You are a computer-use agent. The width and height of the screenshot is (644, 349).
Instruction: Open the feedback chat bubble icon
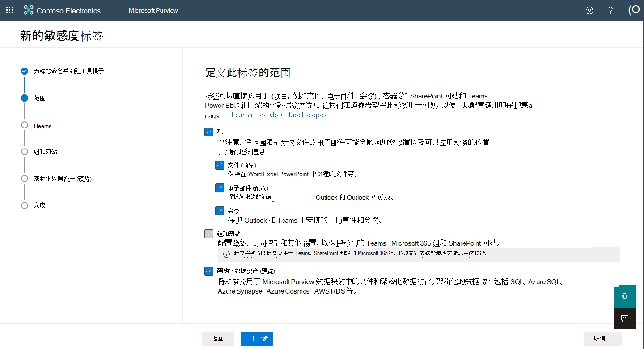tap(625, 319)
